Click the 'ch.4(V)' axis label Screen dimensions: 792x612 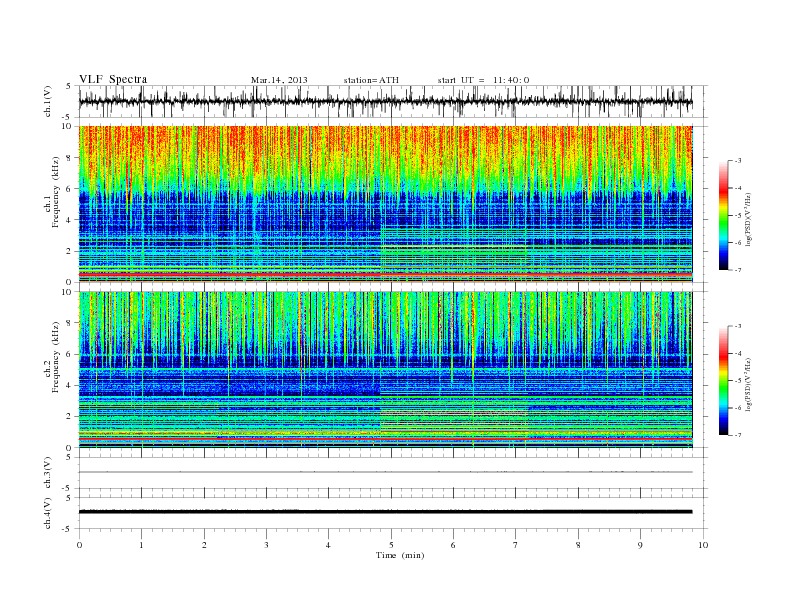pos(48,513)
